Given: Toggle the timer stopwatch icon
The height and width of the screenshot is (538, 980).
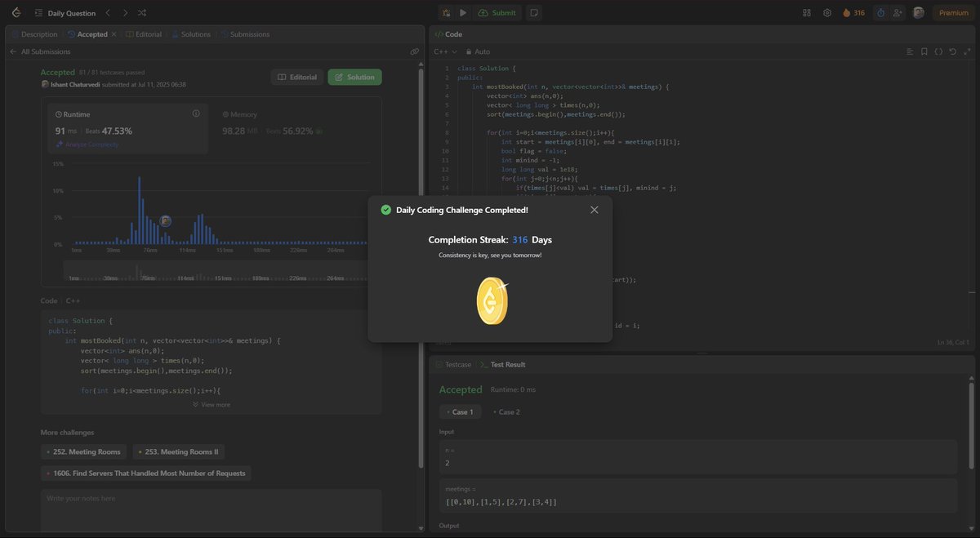Looking at the screenshot, I should coord(880,13).
